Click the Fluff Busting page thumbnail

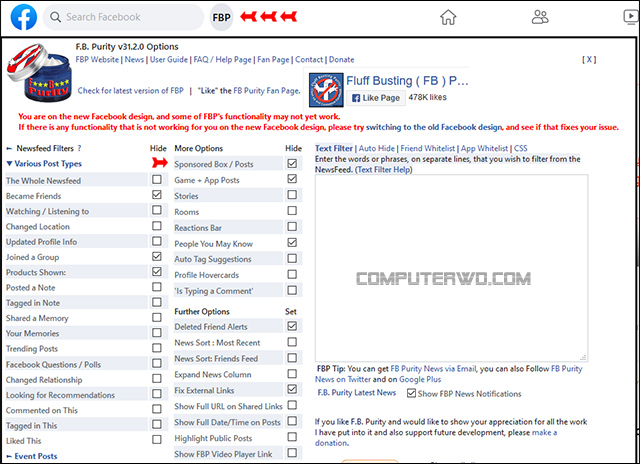pyautogui.click(x=326, y=90)
